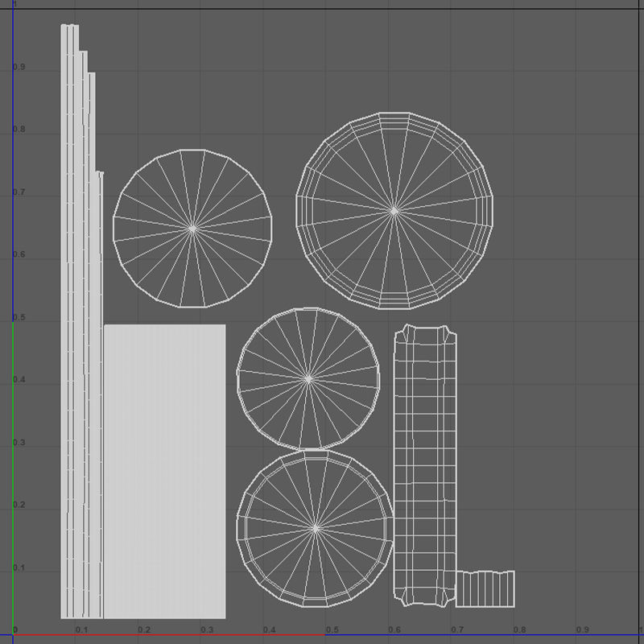644x644 pixels.
Task: Click the 0.2 label on the horizontal axis
Action: tap(144, 630)
